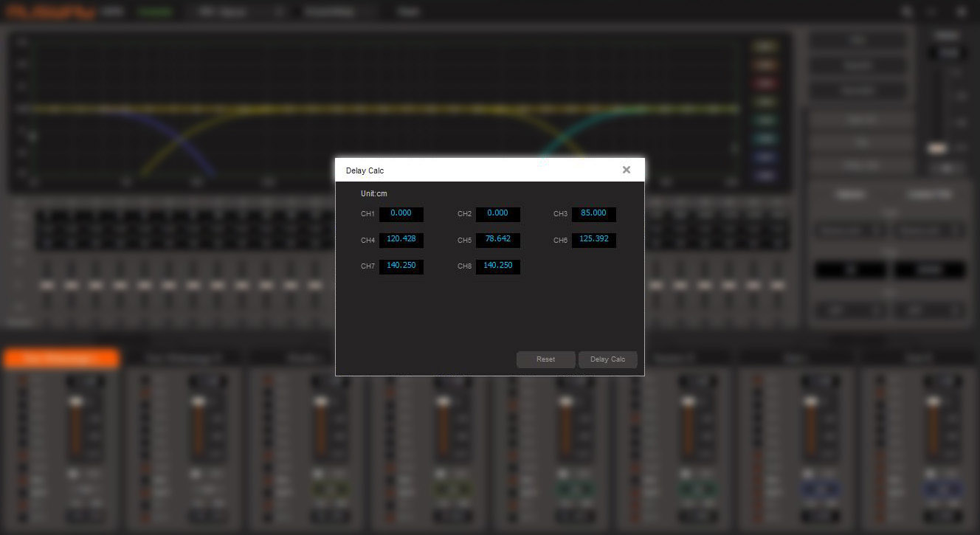Edit the CH6 distance value 125.392
This screenshot has width=980, height=535.
pyautogui.click(x=594, y=240)
